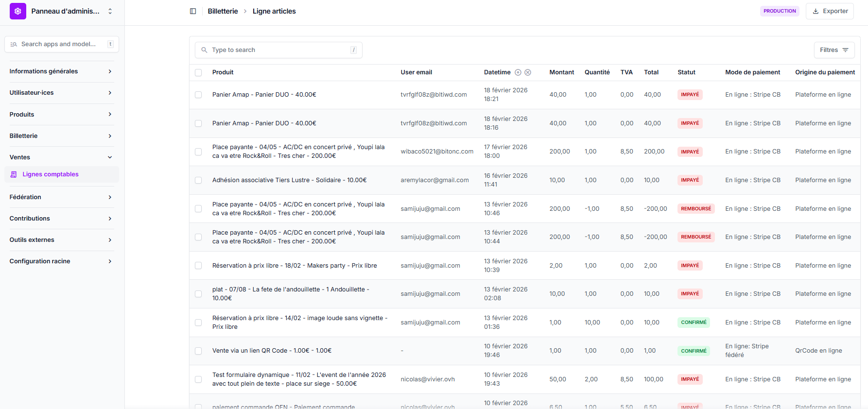Click the Total column header
Viewport: 868px width, 409px height.
point(651,72)
